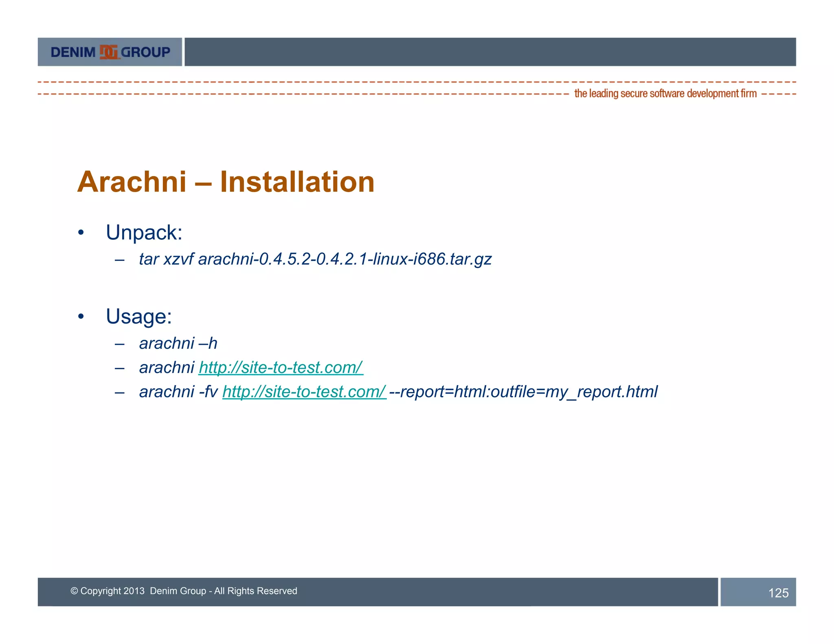834x644 pixels.
Task: Open the site-to-test.com link after -fv
Action: point(304,392)
